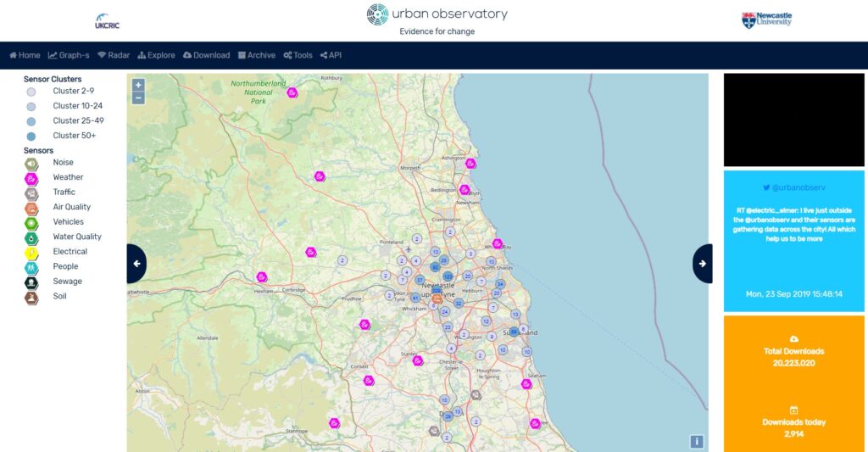Click the Total Downloads cloud icon
868x452 pixels.
click(793, 338)
